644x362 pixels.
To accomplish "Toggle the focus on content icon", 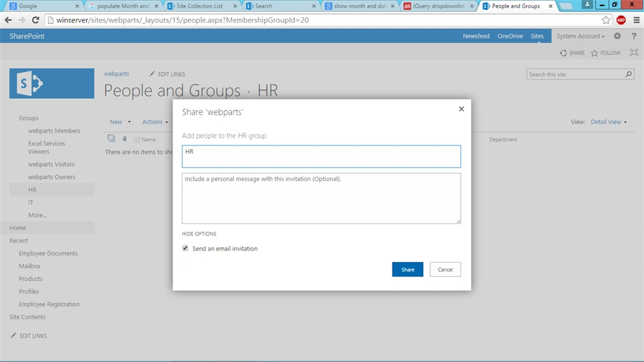I will [x=634, y=53].
